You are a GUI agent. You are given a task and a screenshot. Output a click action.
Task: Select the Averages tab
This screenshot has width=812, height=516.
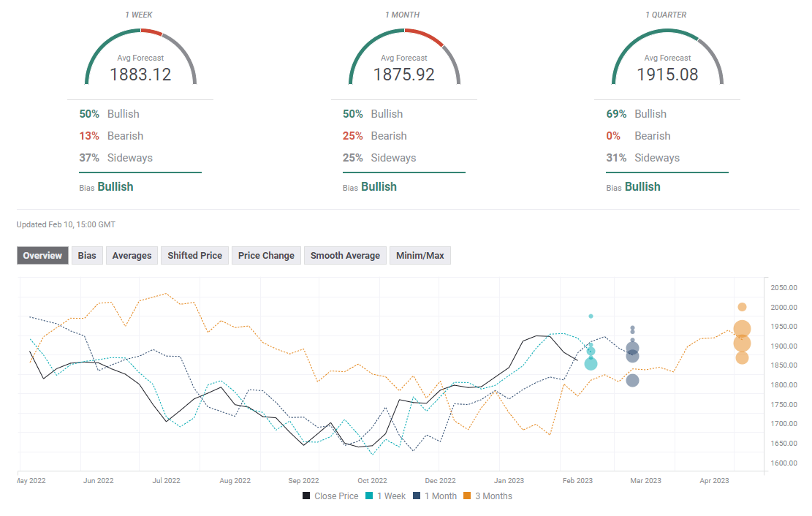click(x=132, y=255)
